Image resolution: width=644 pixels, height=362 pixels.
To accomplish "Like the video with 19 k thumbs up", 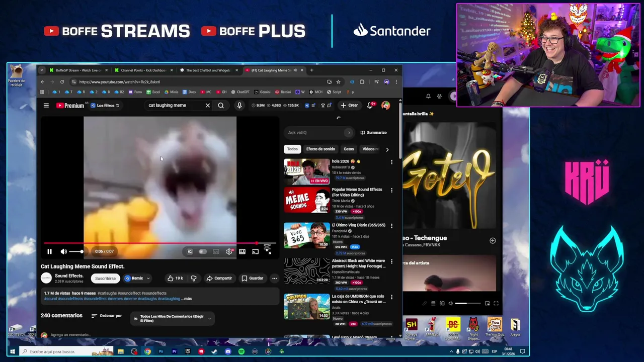I will tap(175, 279).
